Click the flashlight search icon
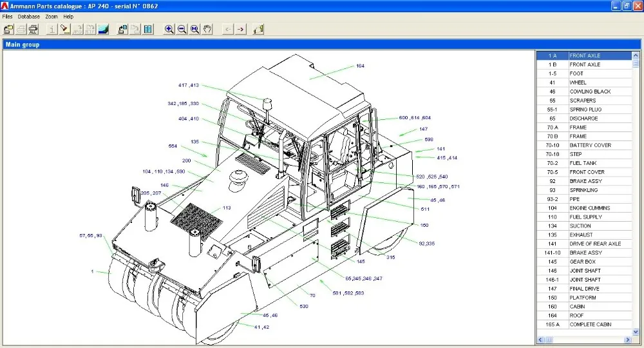The height and width of the screenshot is (348, 644). tap(64, 29)
